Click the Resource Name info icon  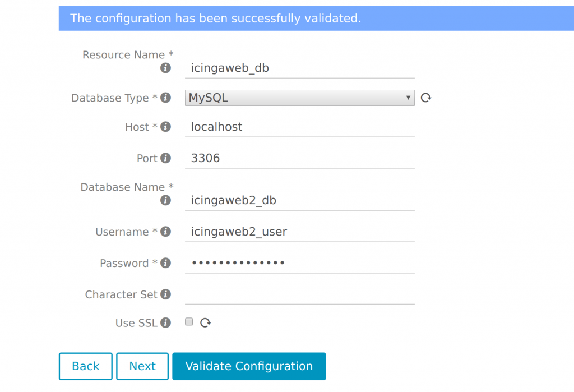[165, 68]
